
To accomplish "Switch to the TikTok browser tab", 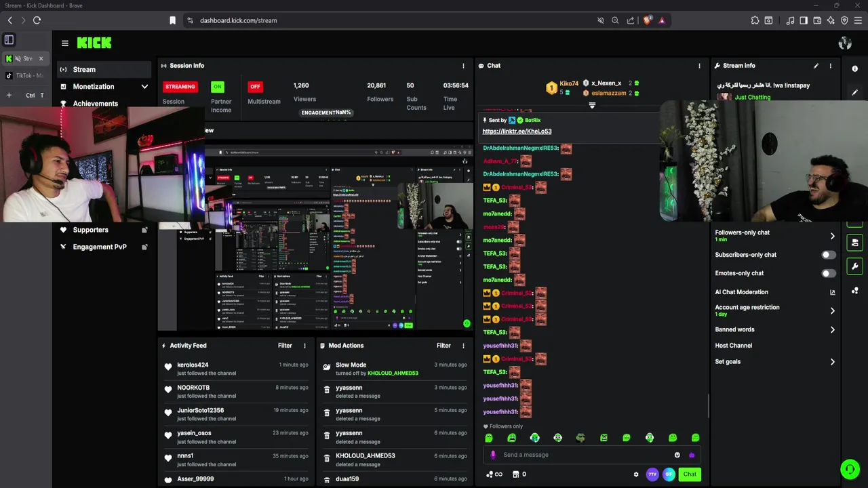I will [x=25, y=76].
